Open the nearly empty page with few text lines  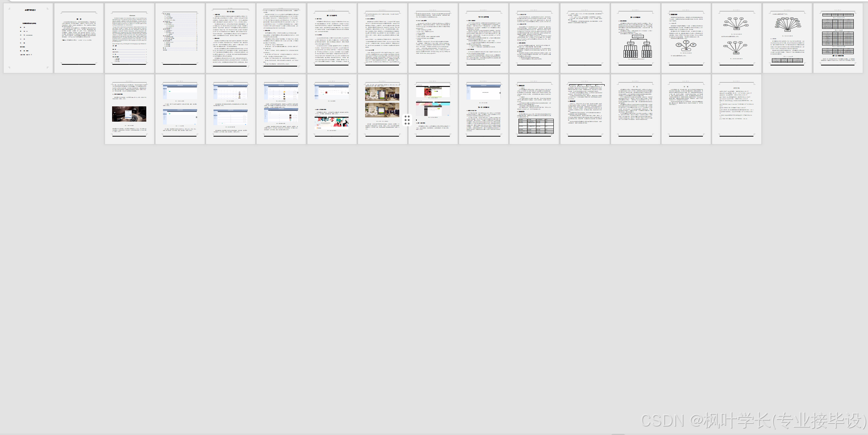pos(585,38)
